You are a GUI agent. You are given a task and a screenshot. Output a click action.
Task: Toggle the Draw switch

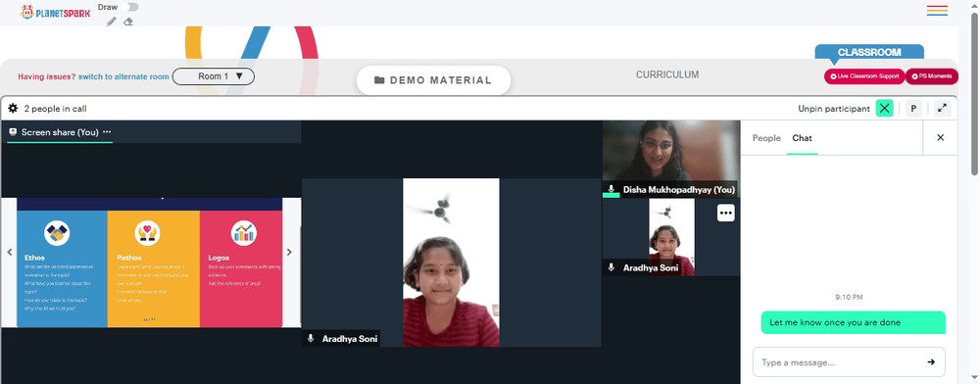tap(130, 7)
